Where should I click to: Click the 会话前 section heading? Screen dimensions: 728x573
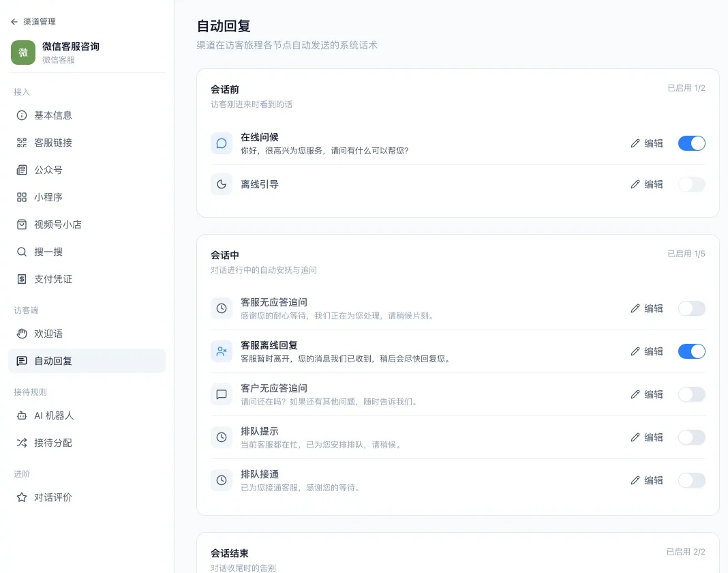coord(225,89)
